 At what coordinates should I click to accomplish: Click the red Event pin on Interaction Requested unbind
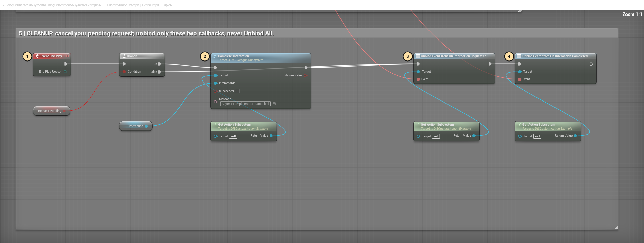pos(418,79)
